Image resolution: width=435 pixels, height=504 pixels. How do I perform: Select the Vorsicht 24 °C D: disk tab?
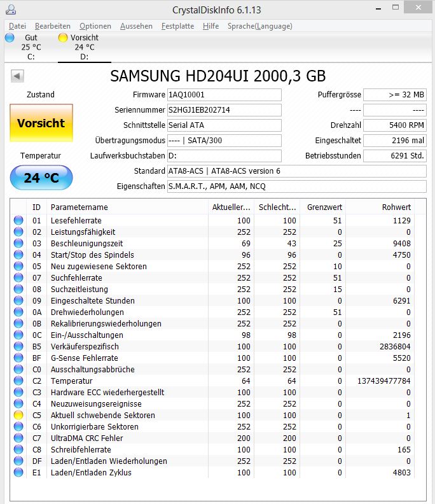pyautogui.click(x=85, y=47)
